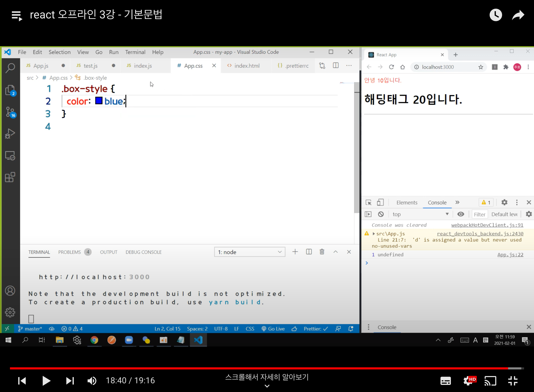
Task: Open the Terminal menu in menu bar
Action: click(x=135, y=52)
